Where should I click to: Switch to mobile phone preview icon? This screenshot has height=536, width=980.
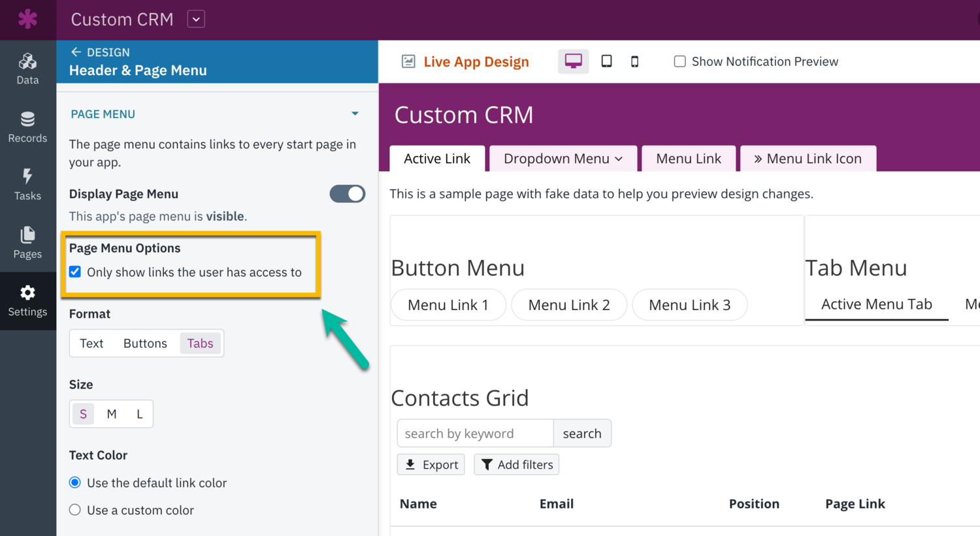tap(634, 61)
